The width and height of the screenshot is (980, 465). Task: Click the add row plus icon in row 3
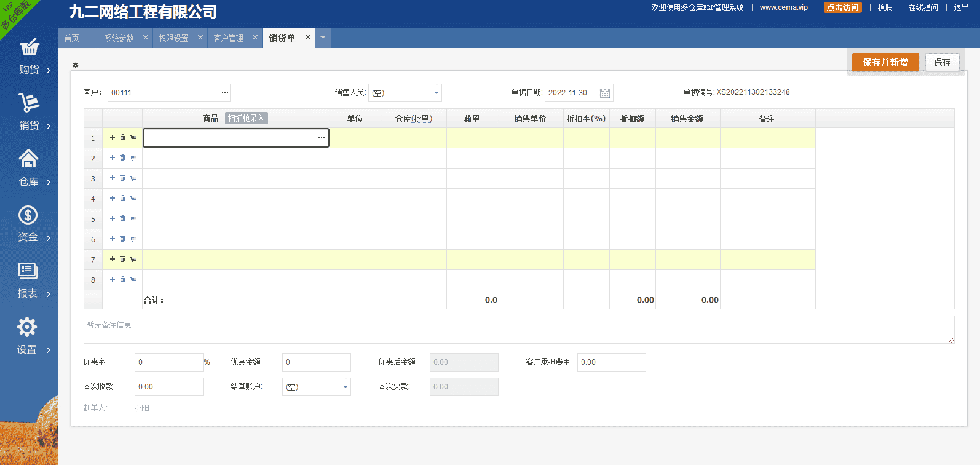[x=113, y=178]
